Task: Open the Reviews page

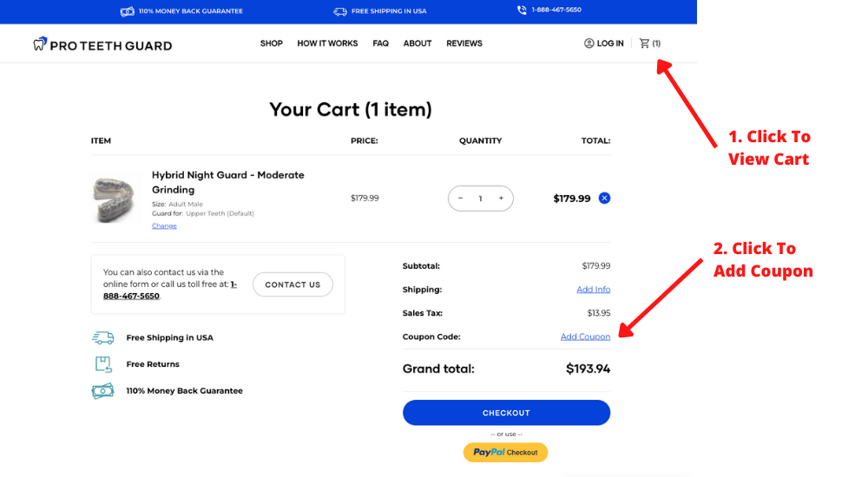Action: coord(464,43)
